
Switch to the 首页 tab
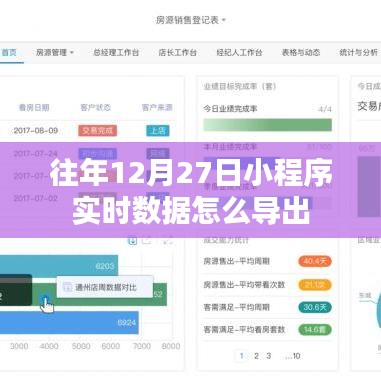click(9, 52)
